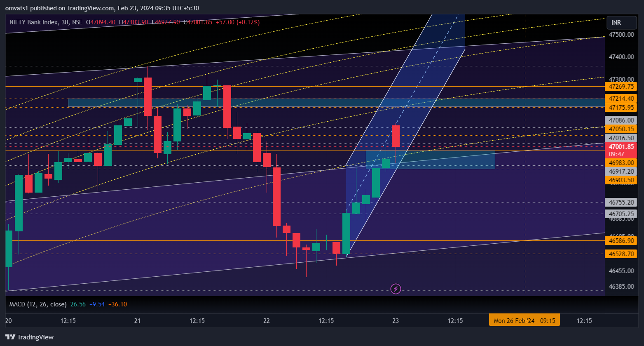The image size is (644, 346).
Task: Click the 47500.00 price axis tick
Action: pos(621,34)
